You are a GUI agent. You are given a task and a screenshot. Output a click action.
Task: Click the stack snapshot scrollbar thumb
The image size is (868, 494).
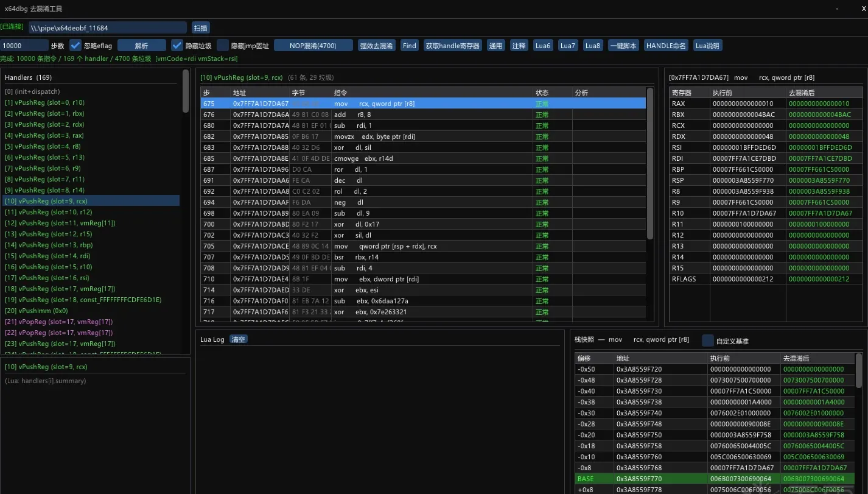pos(859,370)
